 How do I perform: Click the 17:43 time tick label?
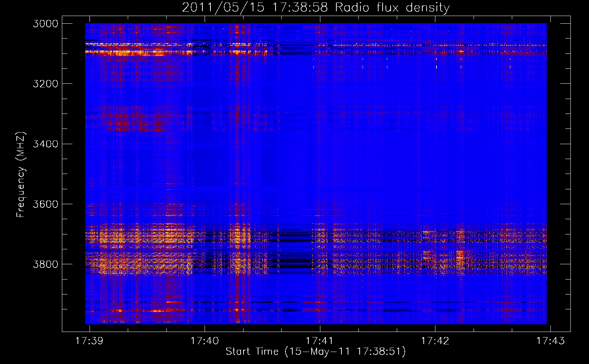pyautogui.click(x=550, y=341)
